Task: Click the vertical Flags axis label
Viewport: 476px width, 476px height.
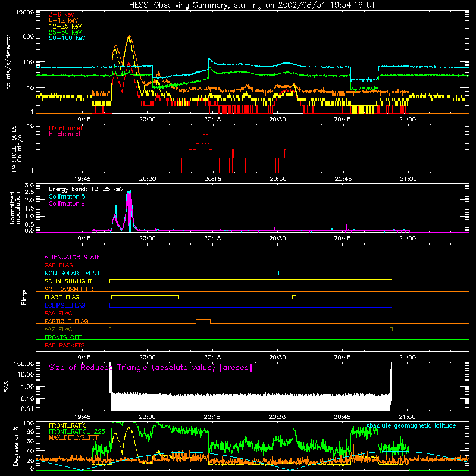Action: pyautogui.click(x=24, y=297)
